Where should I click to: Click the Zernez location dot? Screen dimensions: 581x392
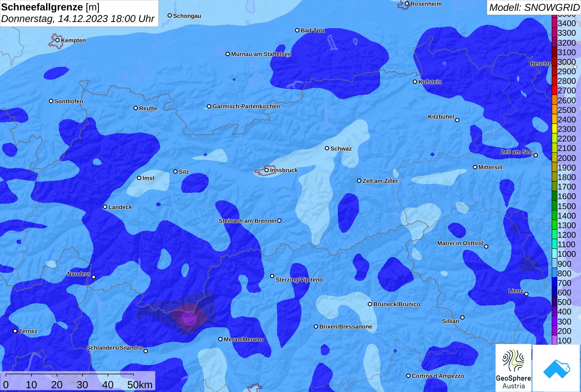pos(15,331)
